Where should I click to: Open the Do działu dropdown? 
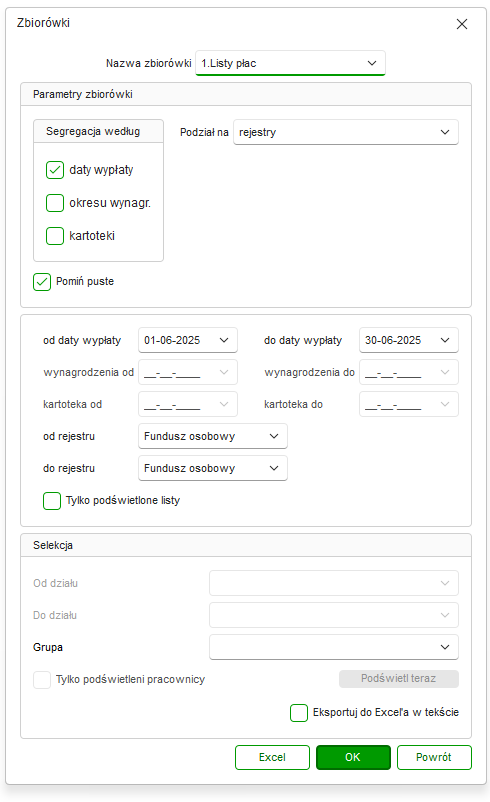point(333,615)
